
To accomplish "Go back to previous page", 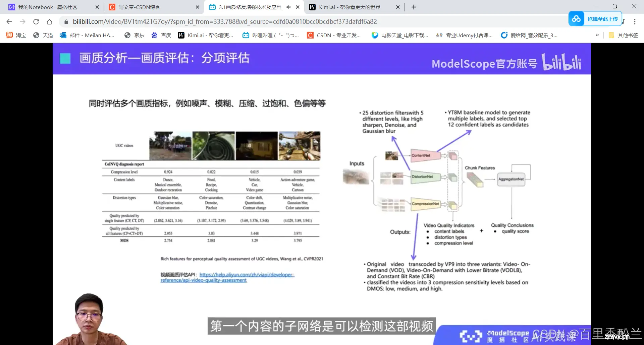I will click(9, 22).
